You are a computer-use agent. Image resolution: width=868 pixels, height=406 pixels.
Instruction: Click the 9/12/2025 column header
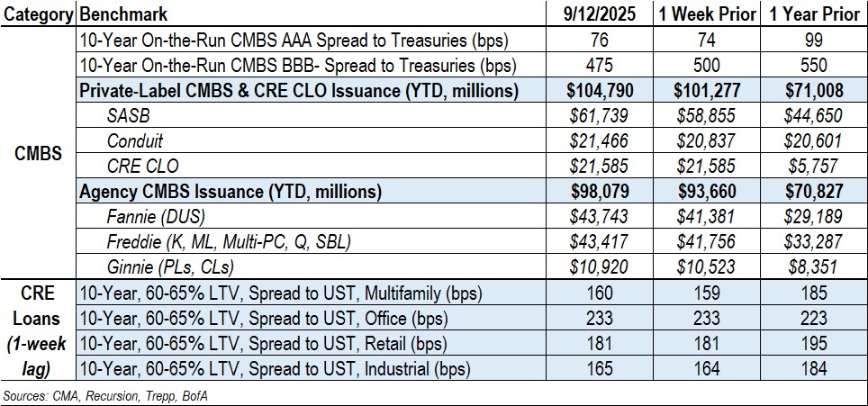[599, 15]
